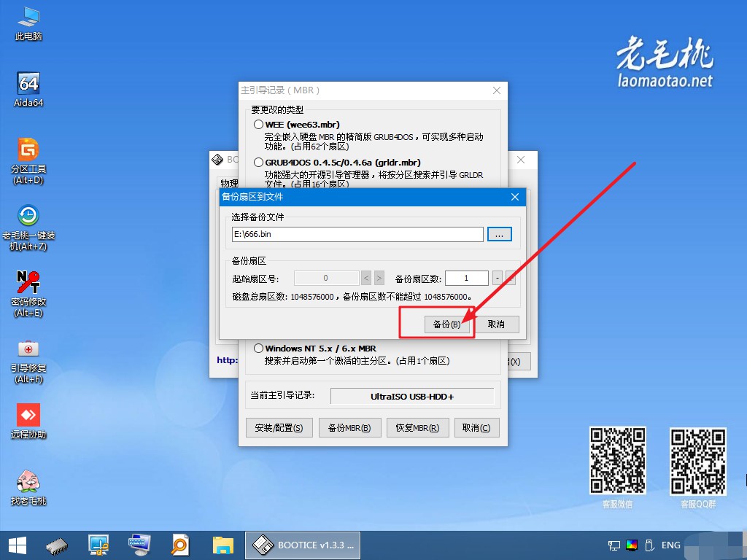
Task: Click the 备份(B) button
Action: click(x=447, y=324)
